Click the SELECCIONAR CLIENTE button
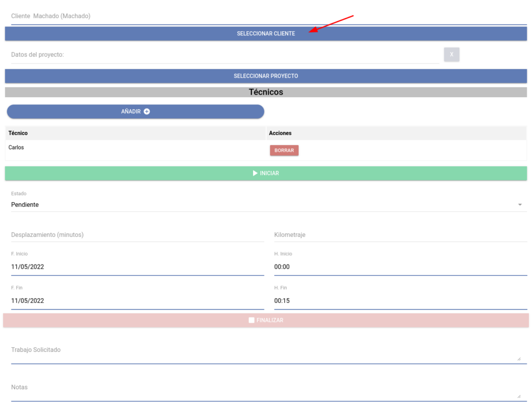This screenshot has height=409, width=532. pyautogui.click(x=266, y=34)
